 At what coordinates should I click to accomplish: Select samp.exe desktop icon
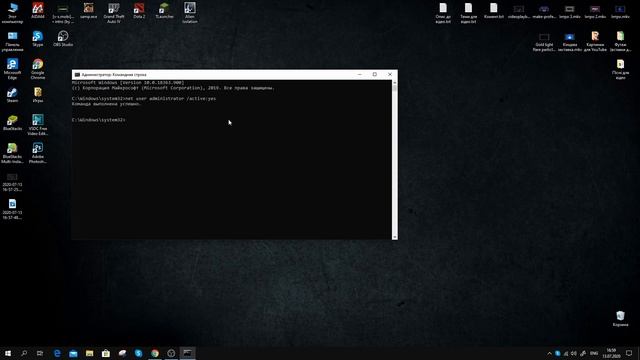tap(89, 11)
